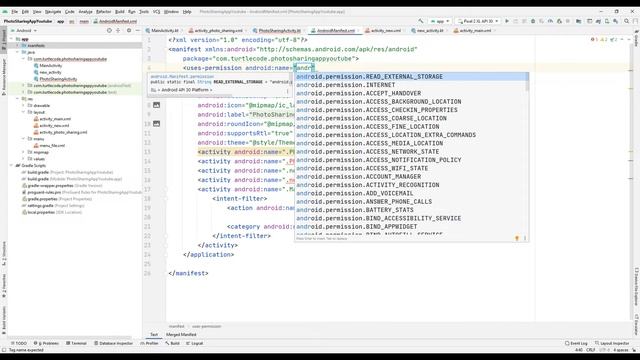Open the Problems tool window
This screenshot has width=640, height=360.
[x=47, y=343]
